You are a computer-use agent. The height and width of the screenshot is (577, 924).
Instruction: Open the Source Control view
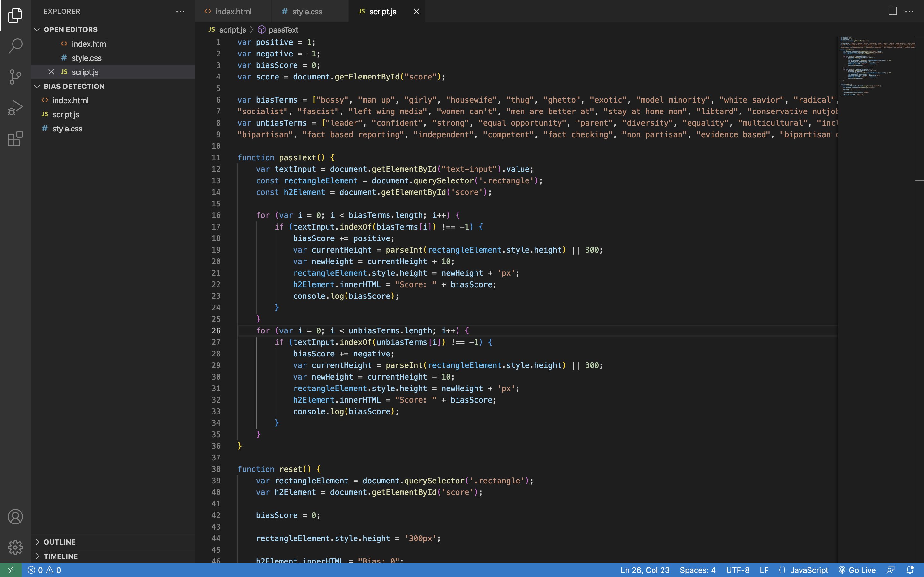point(15,77)
